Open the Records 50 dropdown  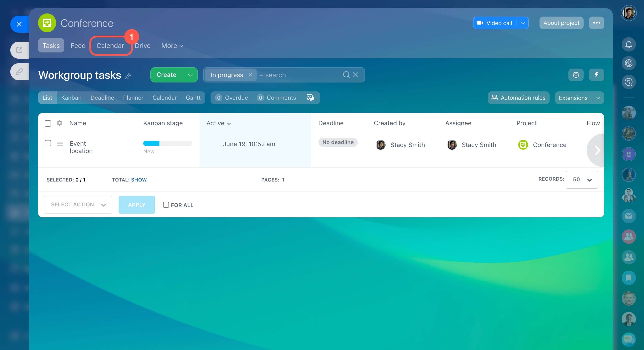(x=582, y=179)
